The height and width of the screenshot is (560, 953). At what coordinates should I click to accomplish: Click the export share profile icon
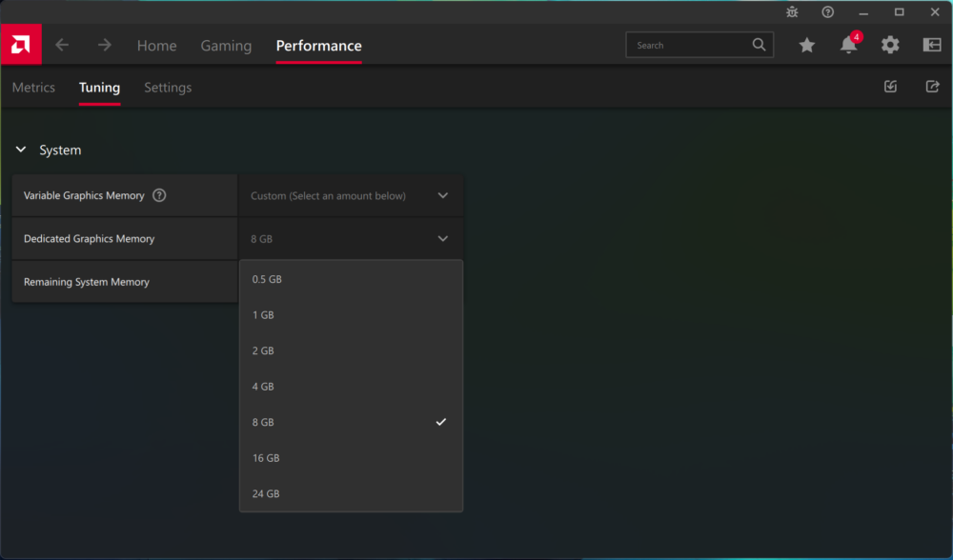(x=932, y=87)
